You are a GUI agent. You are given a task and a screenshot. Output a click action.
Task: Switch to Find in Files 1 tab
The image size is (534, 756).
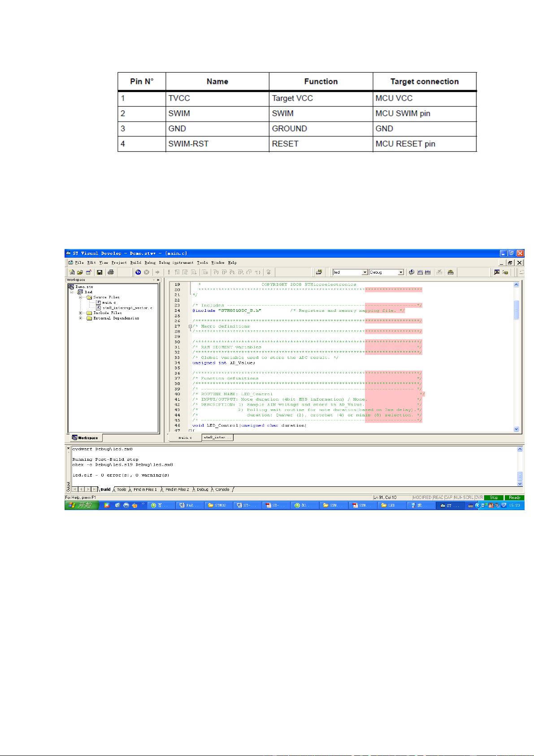pyautogui.click(x=145, y=489)
